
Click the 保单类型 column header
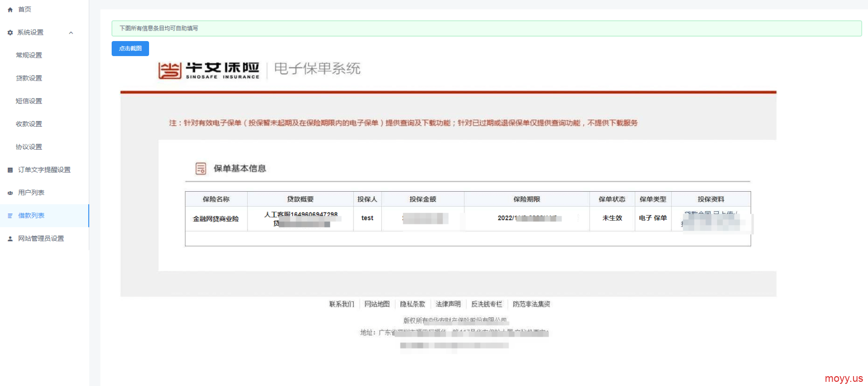pyautogui.click(x=653, y=199)
